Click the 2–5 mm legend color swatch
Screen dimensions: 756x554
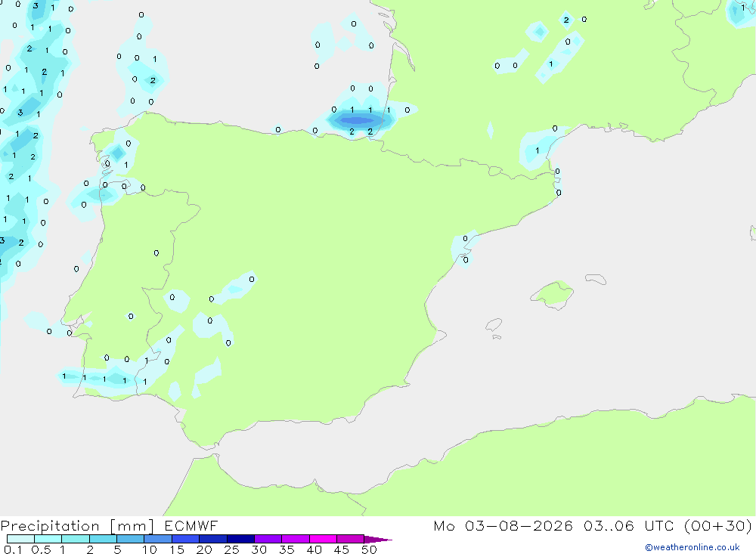point(103,539)
